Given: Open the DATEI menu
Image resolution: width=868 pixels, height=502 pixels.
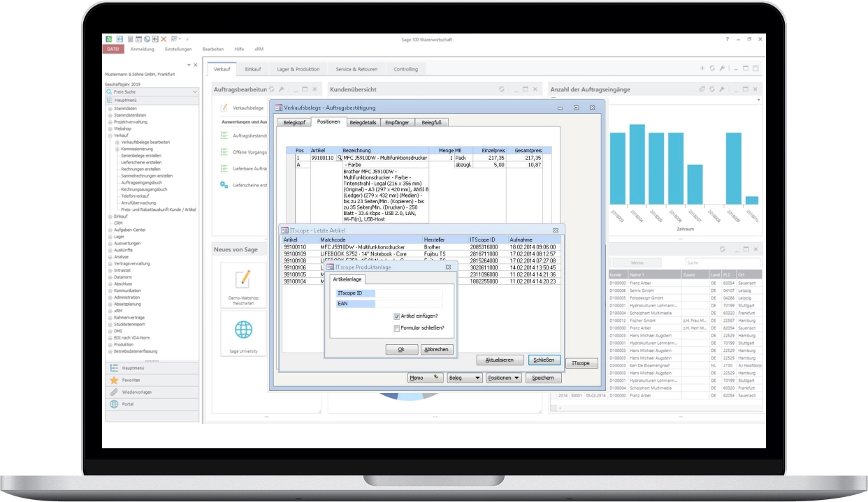Looking at the screenshot, I should [x=114, y=50].
